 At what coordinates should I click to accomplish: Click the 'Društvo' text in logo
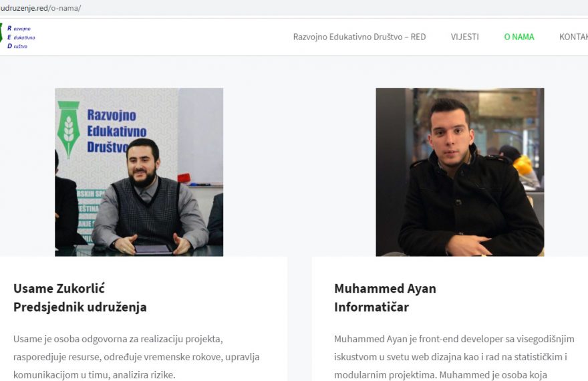pyautogui.click(x=17, y=46)
